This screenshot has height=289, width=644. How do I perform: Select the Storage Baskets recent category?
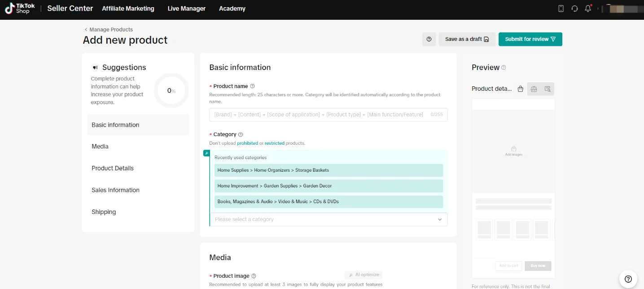(x=329, y=170)
